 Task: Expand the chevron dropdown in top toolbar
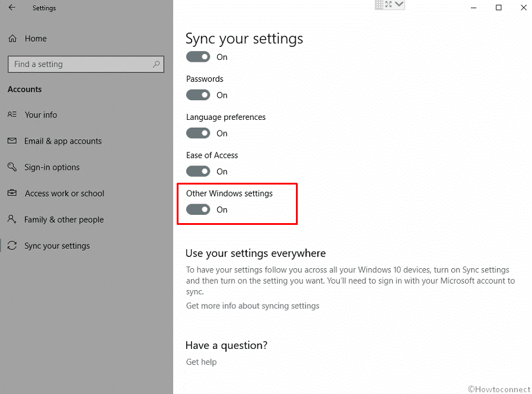coord(399,5)
